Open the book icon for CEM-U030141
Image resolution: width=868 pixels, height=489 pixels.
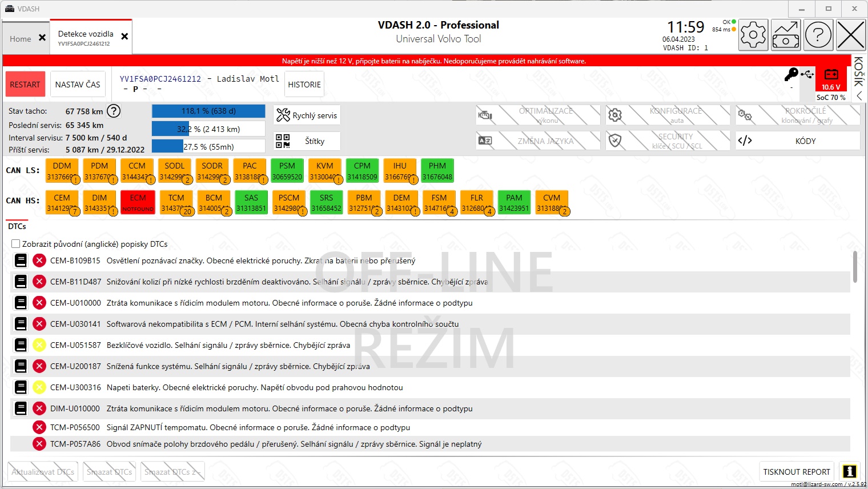point(21,324)
